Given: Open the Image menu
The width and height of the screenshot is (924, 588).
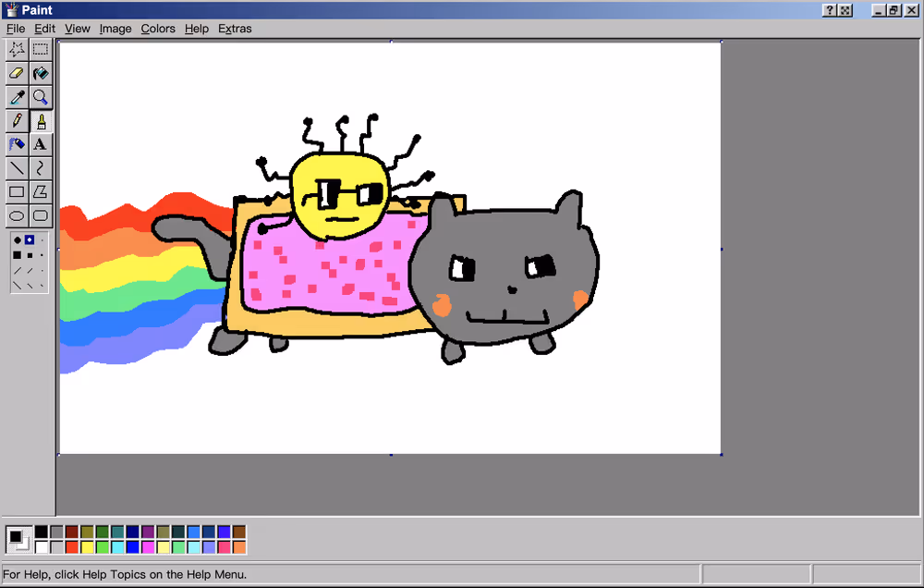Looking at the screenshot, I should (x=115, y=29).
